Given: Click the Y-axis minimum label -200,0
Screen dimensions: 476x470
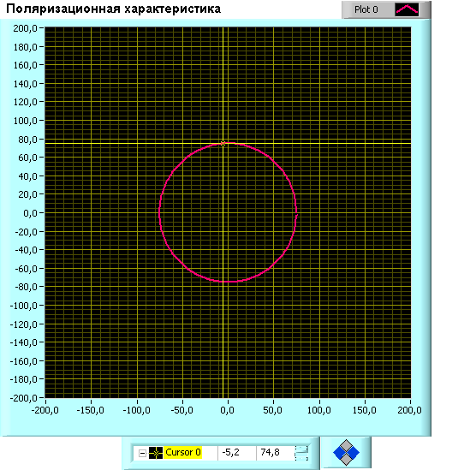Looking at the screenshot, I should pos(23,398).
